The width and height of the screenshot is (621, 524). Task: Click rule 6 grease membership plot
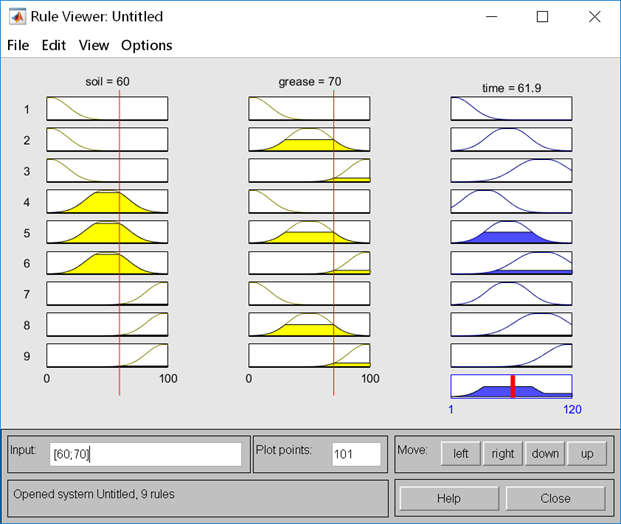[309, 263]
